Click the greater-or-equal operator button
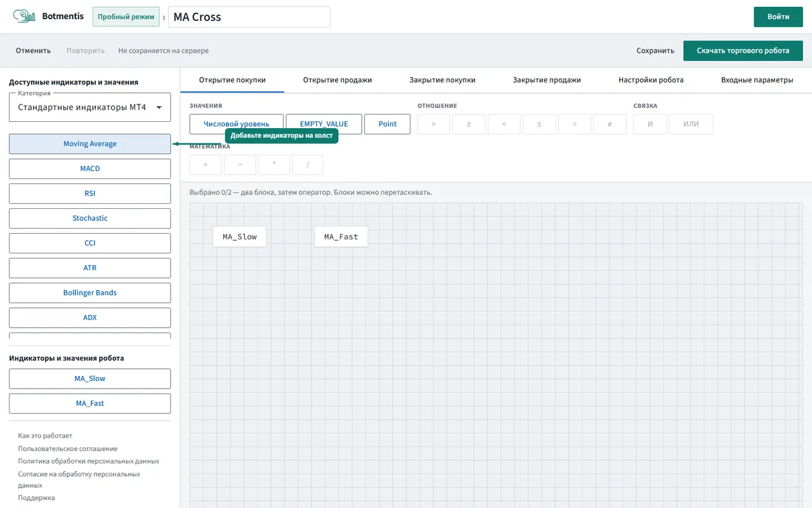 [x=469, y=124]
